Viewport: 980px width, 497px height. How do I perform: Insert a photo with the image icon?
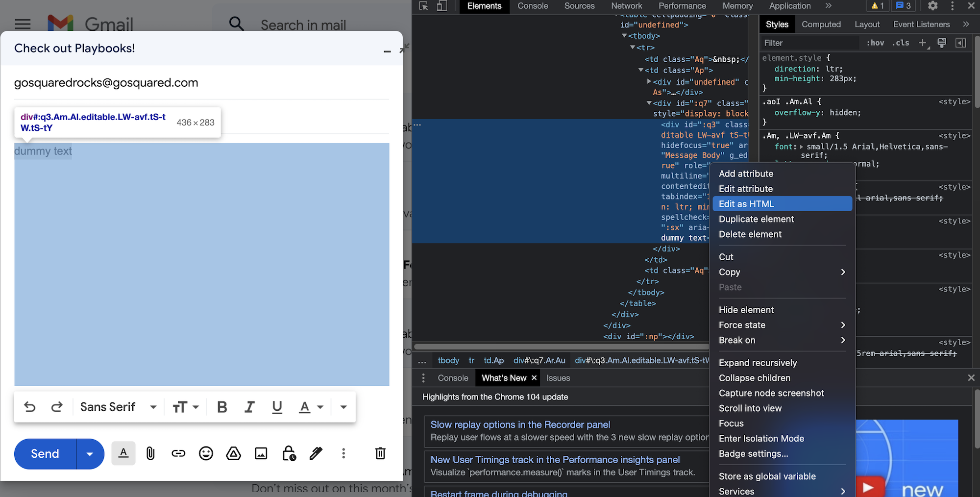click(261, 453)
